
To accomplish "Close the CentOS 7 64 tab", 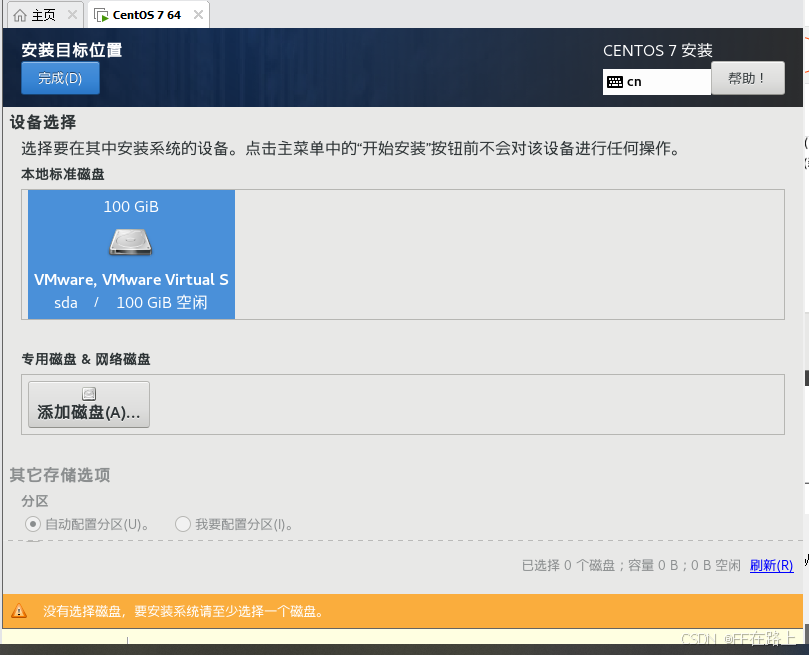I will tap(198, 15).
